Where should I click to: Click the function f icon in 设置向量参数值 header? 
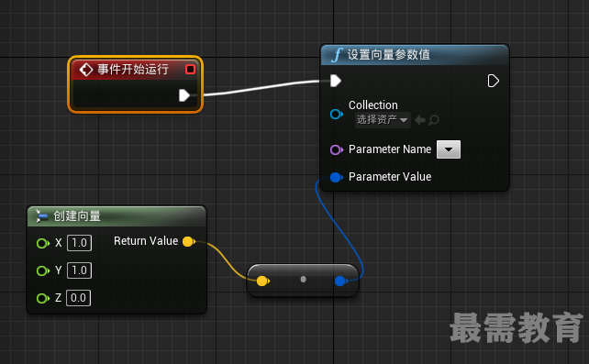click(x=337, y=55)
